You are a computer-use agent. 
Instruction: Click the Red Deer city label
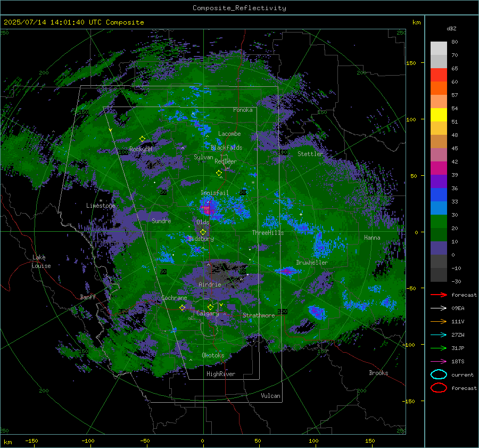[226, 161]
